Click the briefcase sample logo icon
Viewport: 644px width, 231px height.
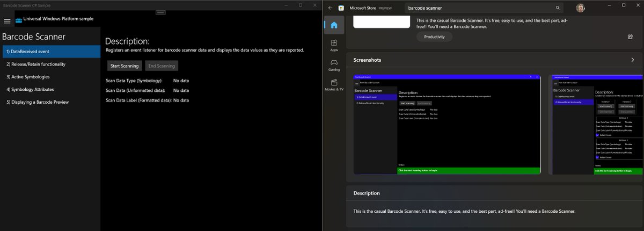[x=19, y=20]
